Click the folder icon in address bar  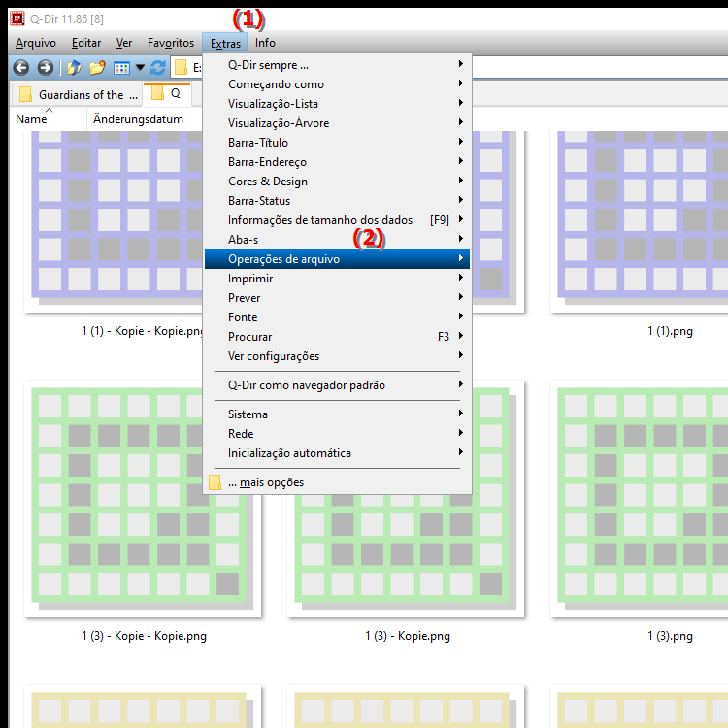(181, 68)
